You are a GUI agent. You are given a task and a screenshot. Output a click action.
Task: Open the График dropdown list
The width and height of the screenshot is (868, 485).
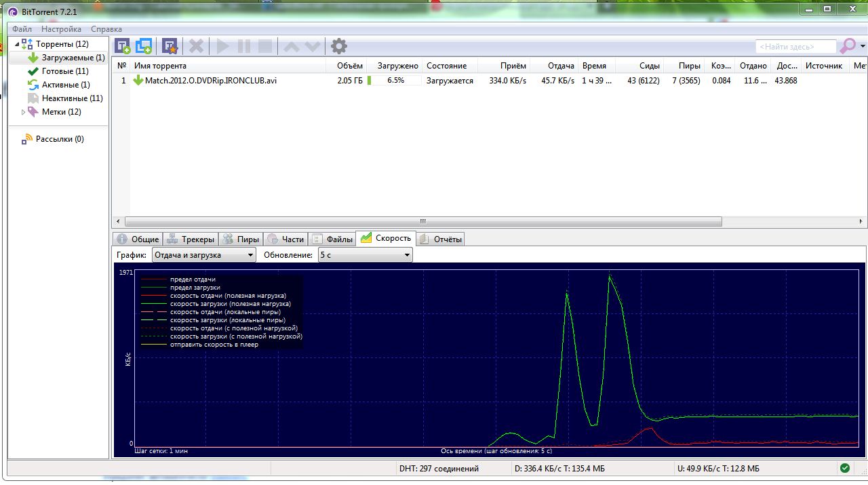pyautogui.click(x=203, y=255)
